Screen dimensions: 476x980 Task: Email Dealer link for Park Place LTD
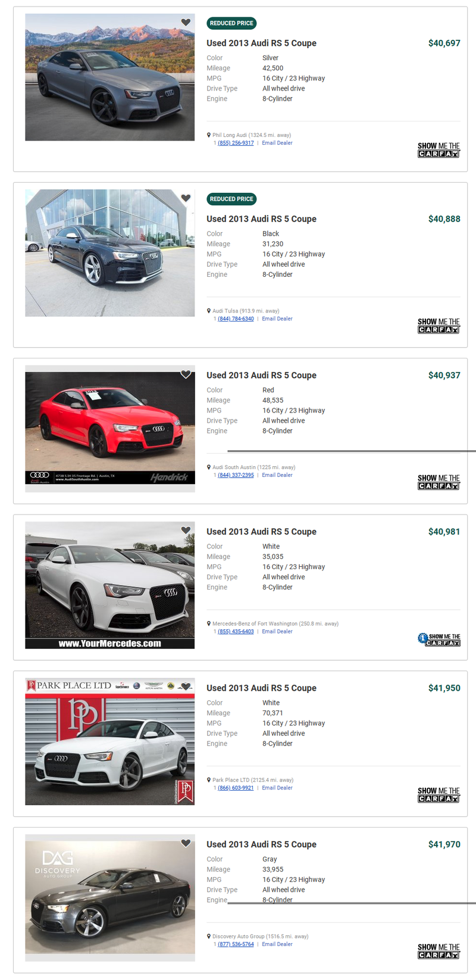click(x=277, y=788)
